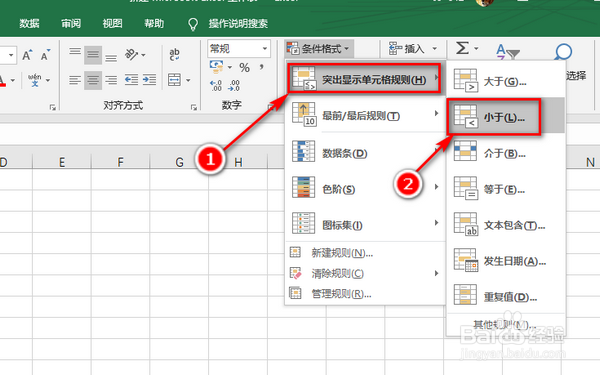This screenshot has height=375, width=600.
Task: Open 条件格式 dropdown button
Action: [318, 49]
